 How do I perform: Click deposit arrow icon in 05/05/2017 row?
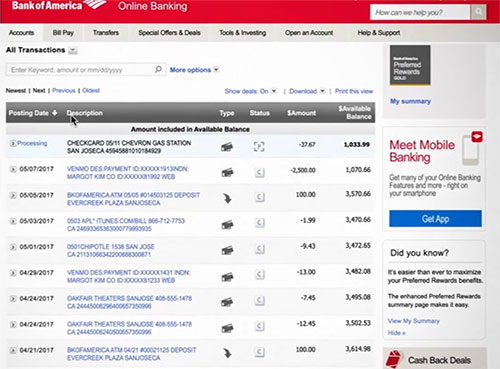tap(227, 198)
